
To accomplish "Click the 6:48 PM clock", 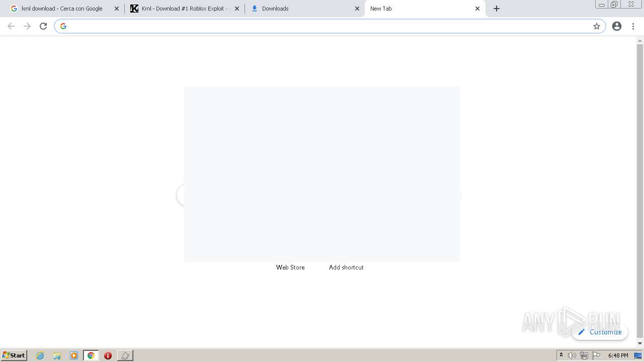I will pyautogui.click(x=618, y=355).
